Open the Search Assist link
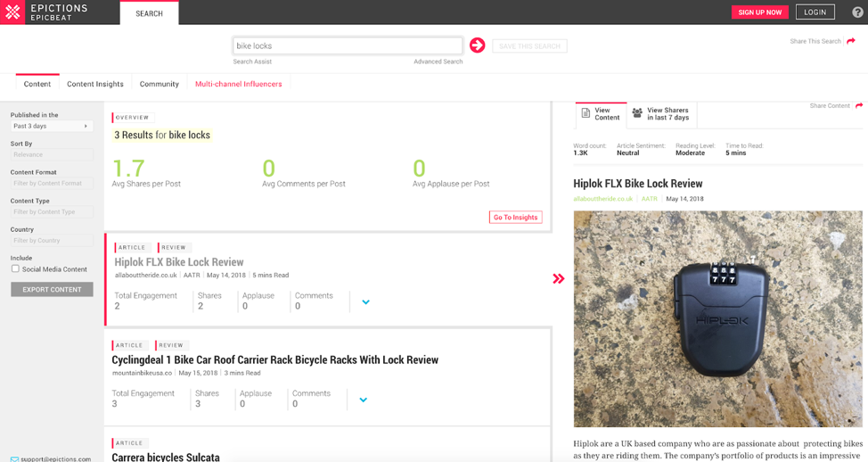 click(x=252, y=62)
